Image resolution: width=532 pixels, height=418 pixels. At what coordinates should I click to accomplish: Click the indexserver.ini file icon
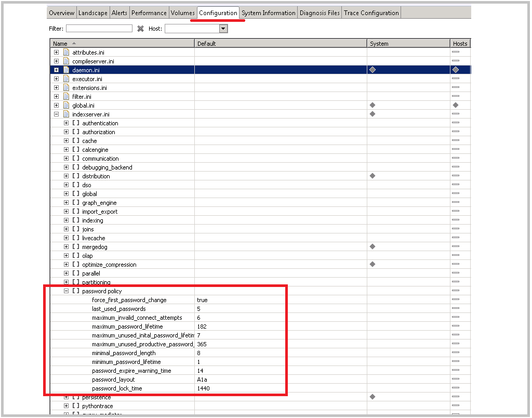66,114
